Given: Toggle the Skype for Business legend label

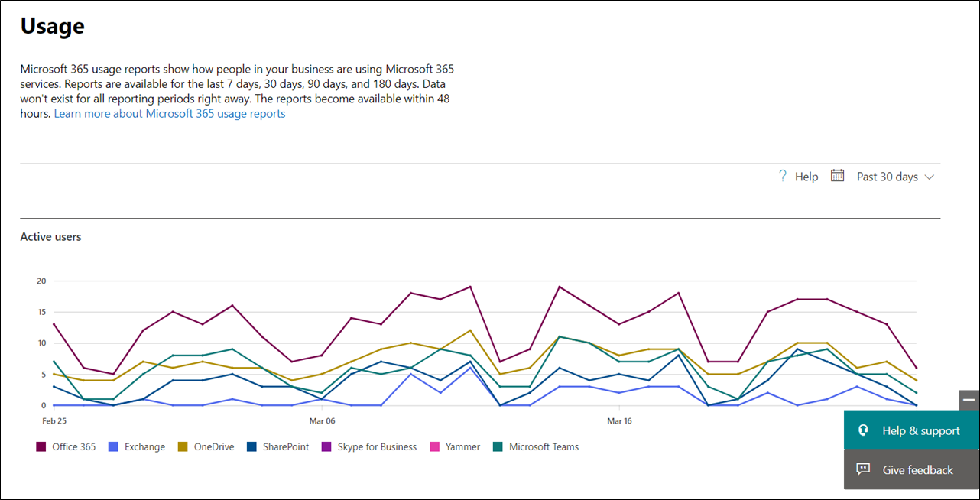Looking at the screenshot, I should [x=377, y=446].
